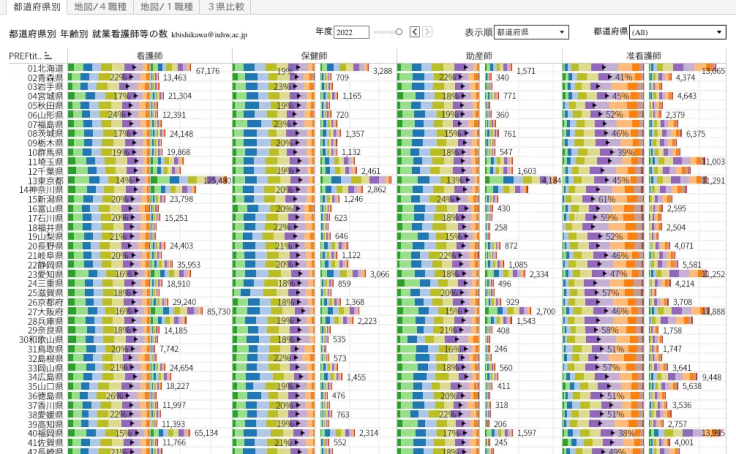Screen dimensions: 736x454
Task: Click the 1,571 助産師 value for 北海道
Action: click(x=526, y=71)
